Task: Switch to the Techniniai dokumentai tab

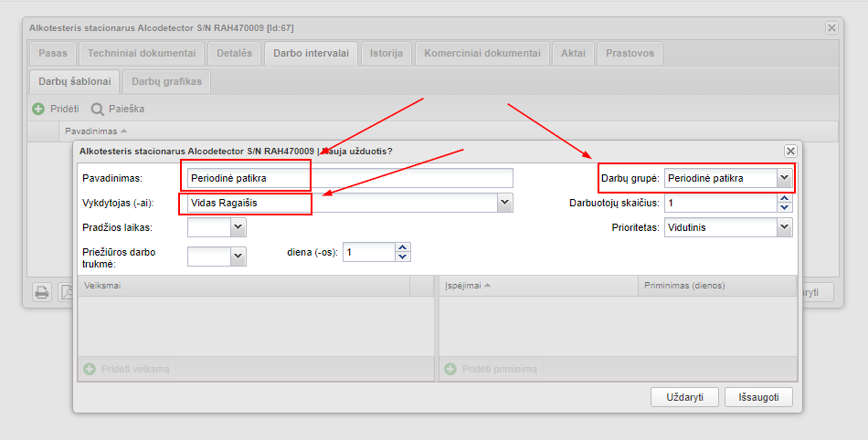Action: click(x=141, y=53)
